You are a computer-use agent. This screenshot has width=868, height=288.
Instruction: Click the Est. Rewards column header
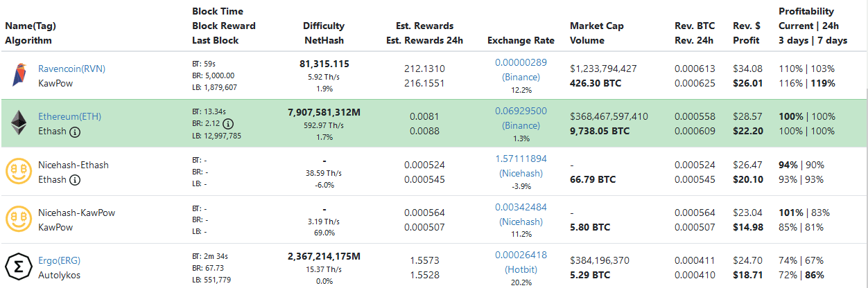coord(424,33)
